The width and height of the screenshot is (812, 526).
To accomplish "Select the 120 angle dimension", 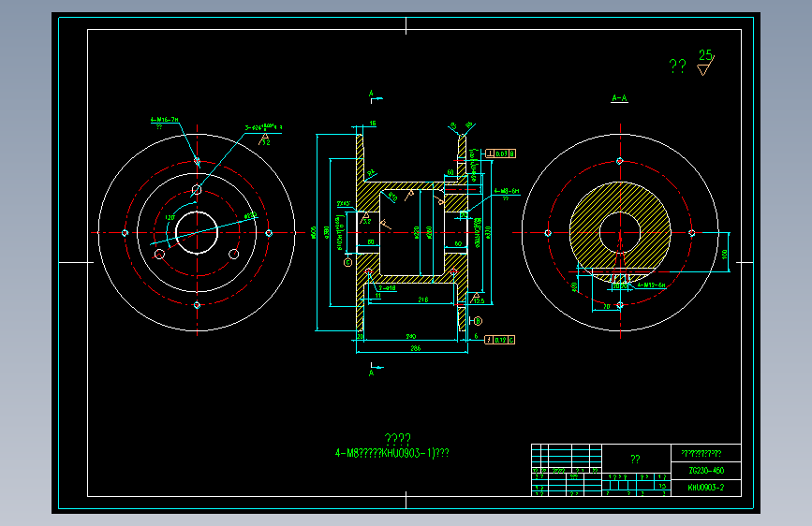I will pos(170,217).
